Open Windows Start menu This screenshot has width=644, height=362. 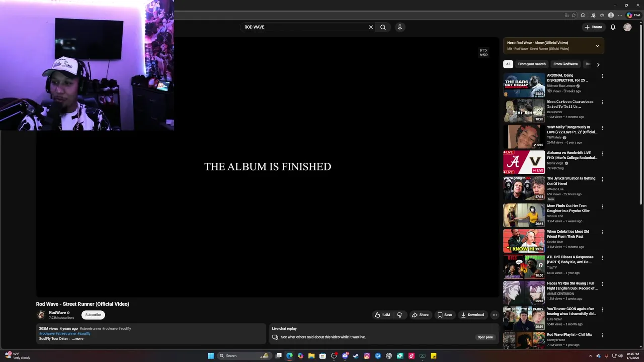pyautogui.click(x=211, y=356)
